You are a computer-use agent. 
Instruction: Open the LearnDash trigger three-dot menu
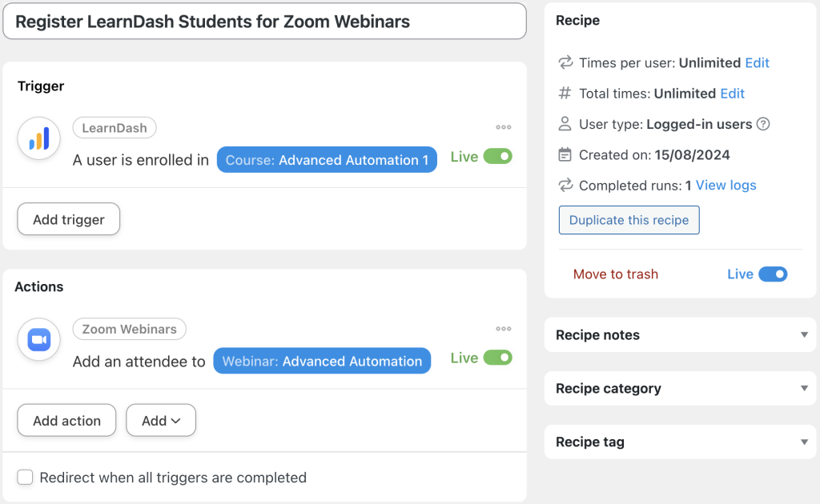pos(503,127)
